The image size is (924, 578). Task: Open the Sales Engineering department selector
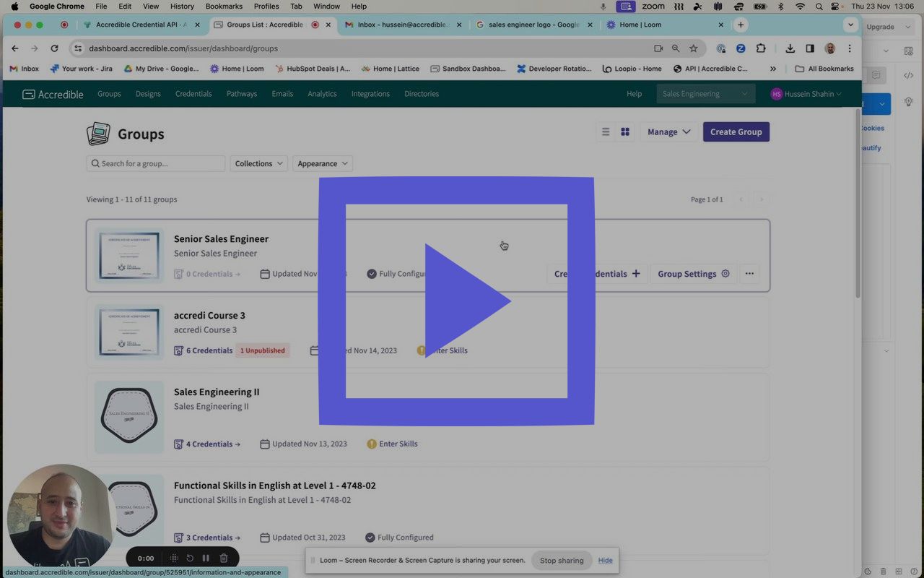pyautogui.click(x=705, y=94)
